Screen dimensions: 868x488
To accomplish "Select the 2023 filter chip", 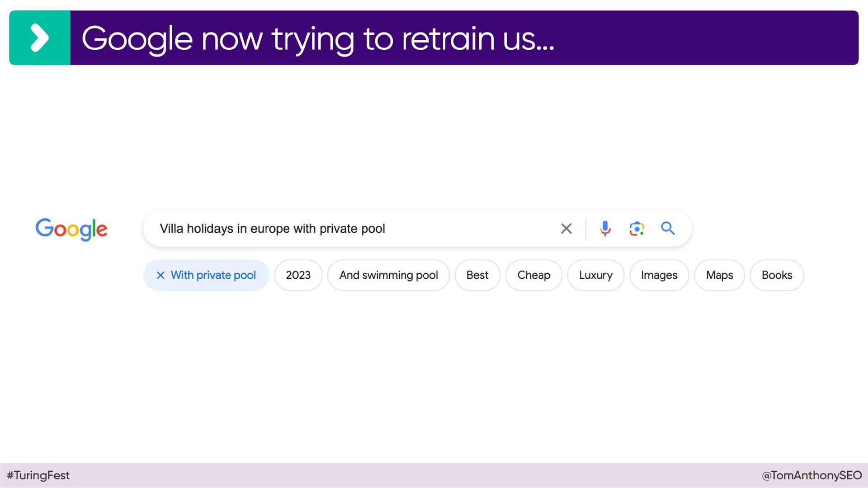I will (298, 275).
